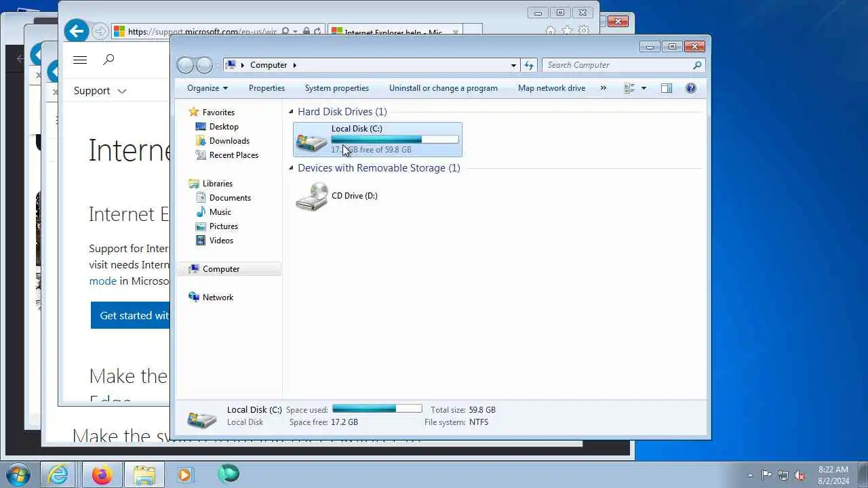Open Downloads in the Favorites list
Viewport: 868px width, 488px height.
(x=229, y=141)
